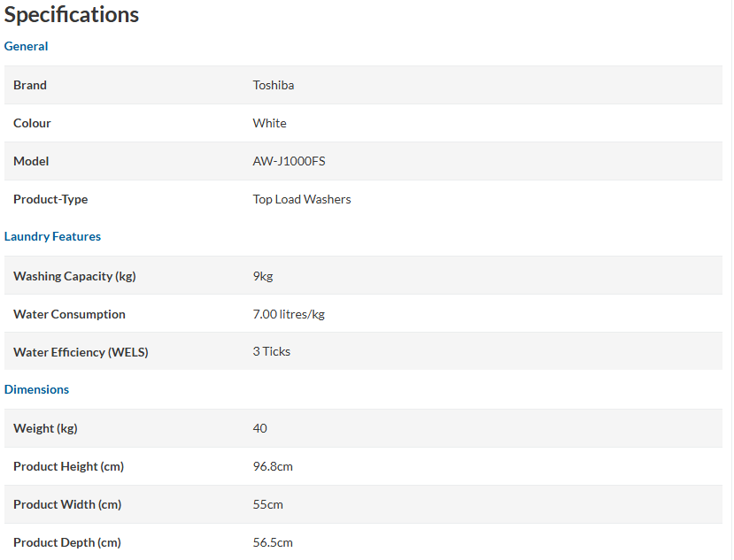Select the White colour value

pyautogui.click(x=270, y=123)
